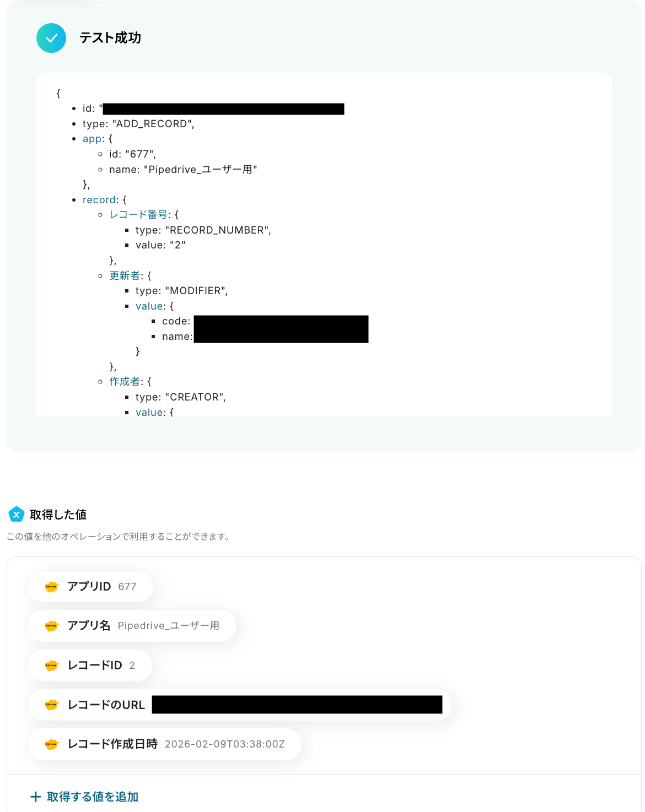This screenshot has width=645, height=812.
Task: Select the レコードのURL value chip
Action: click(x=240, y=705)
